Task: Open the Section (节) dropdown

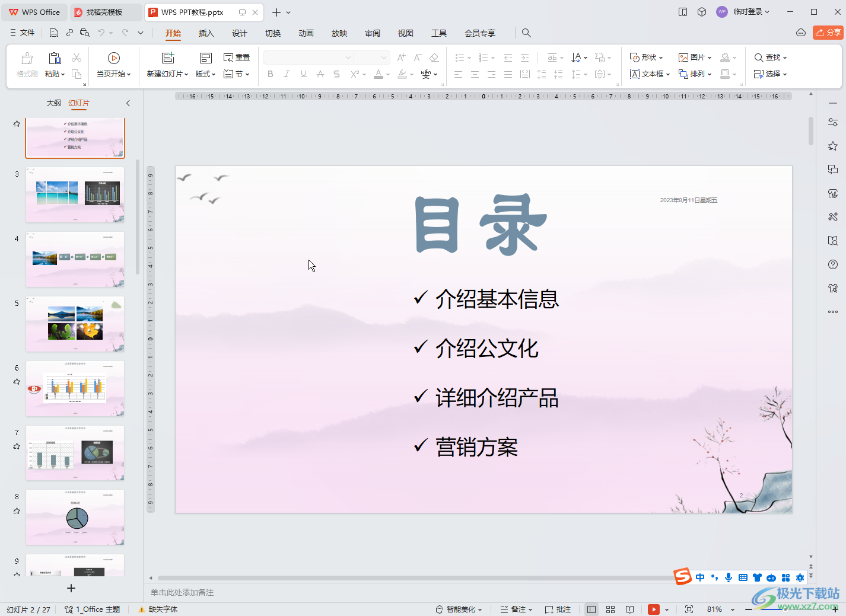Action: pyautogui.click(x=236, y=74)
